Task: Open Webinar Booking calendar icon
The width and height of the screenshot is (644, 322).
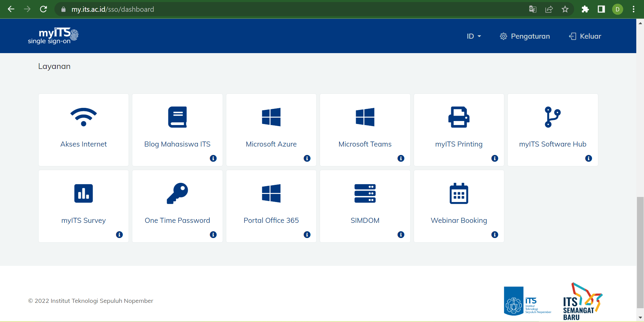Action: [459, 193]
